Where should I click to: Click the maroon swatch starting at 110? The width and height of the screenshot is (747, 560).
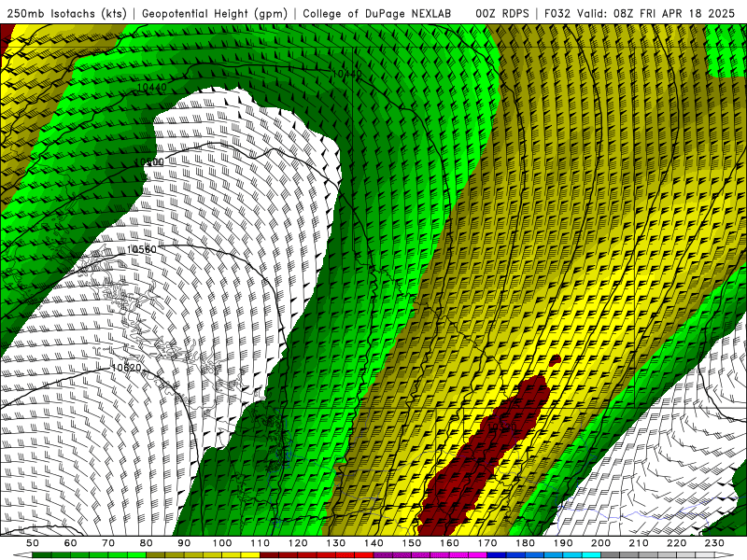click(270, 555)
